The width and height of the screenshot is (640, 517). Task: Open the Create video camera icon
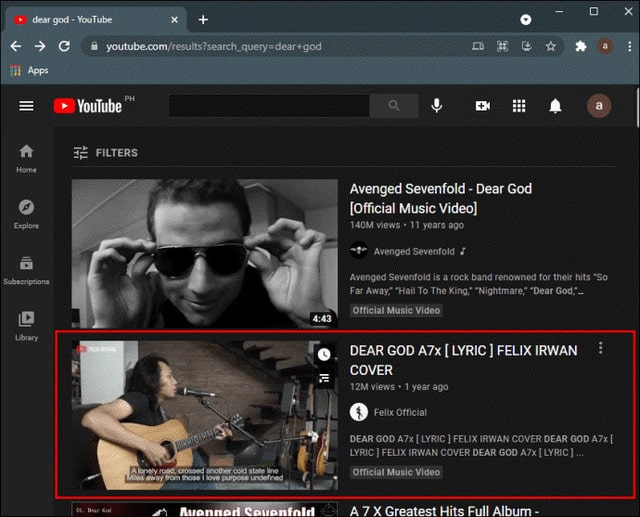pyautogui.click(x=482, y=106)
